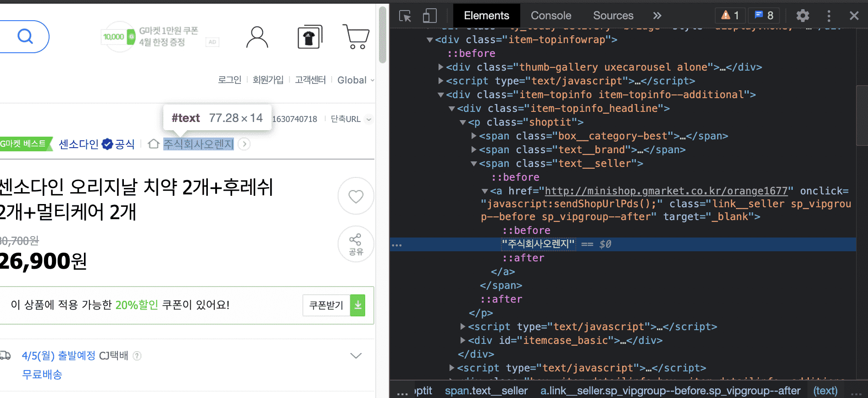The height and width of the screenshot is (398, 868).
Task: Click the search magnifier icon
Action: click(x=25, y=36)
